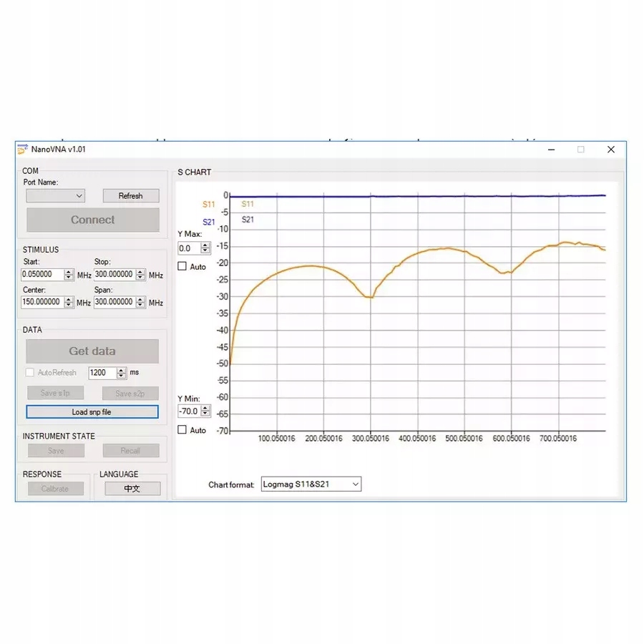The height and width of the screenshot is (644, 644).
Task: Click the NanoVNA app icon in title bar
Action: [23, 150]
